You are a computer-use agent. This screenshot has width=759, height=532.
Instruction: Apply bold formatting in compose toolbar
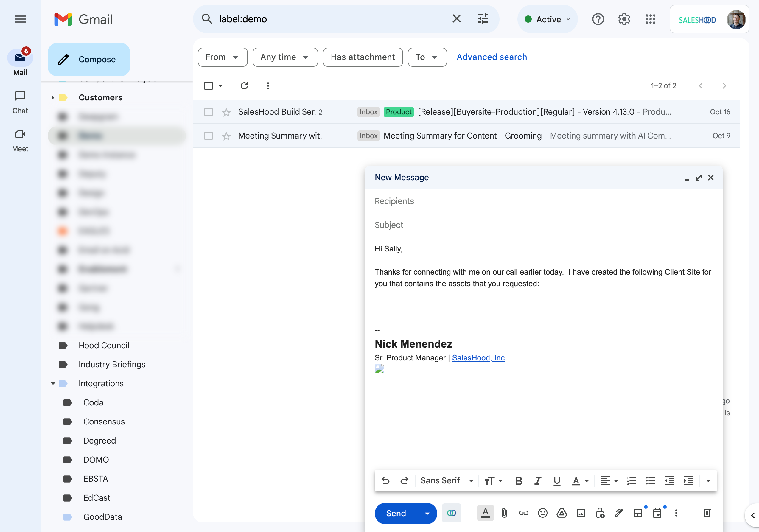519,481
